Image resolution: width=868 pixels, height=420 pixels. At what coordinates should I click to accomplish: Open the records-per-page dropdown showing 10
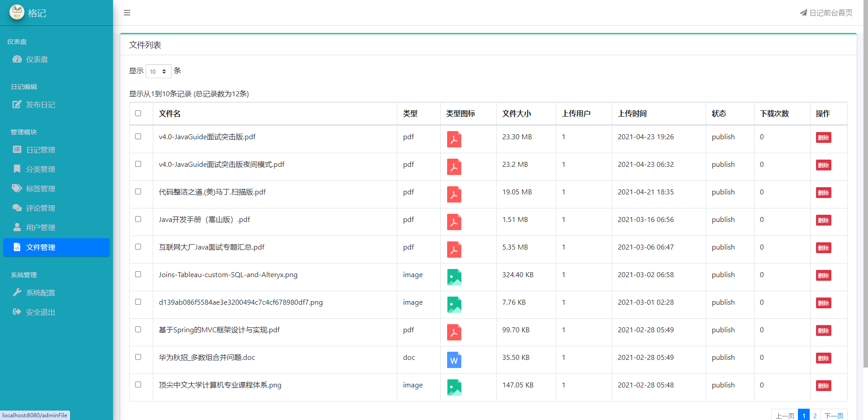[x=158, y=71]
